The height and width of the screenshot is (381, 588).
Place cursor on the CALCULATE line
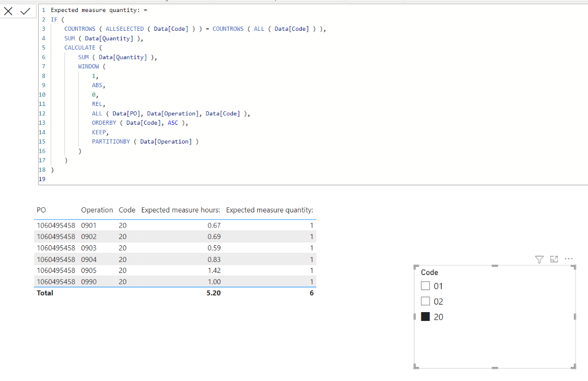pos(83,47)
